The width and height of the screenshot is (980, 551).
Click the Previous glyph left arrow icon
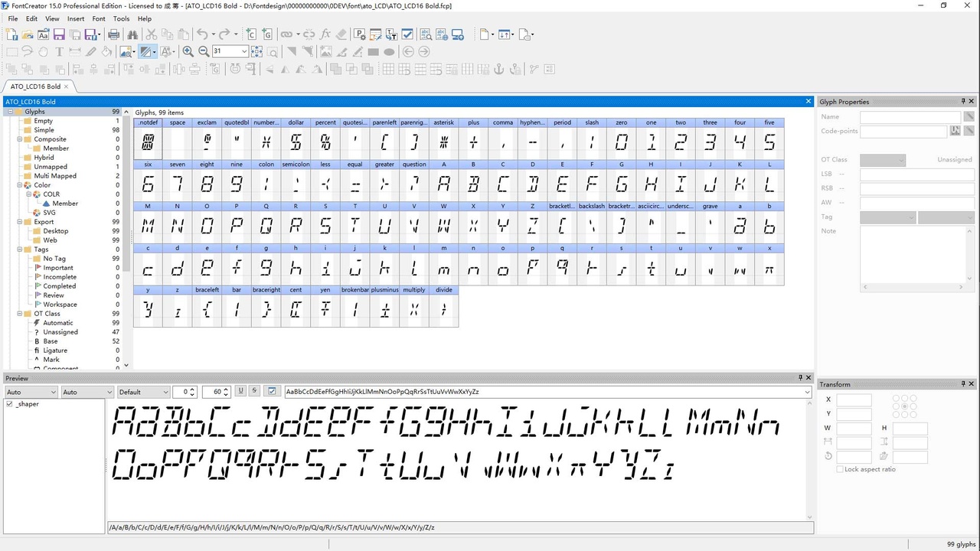coord(408,51)
